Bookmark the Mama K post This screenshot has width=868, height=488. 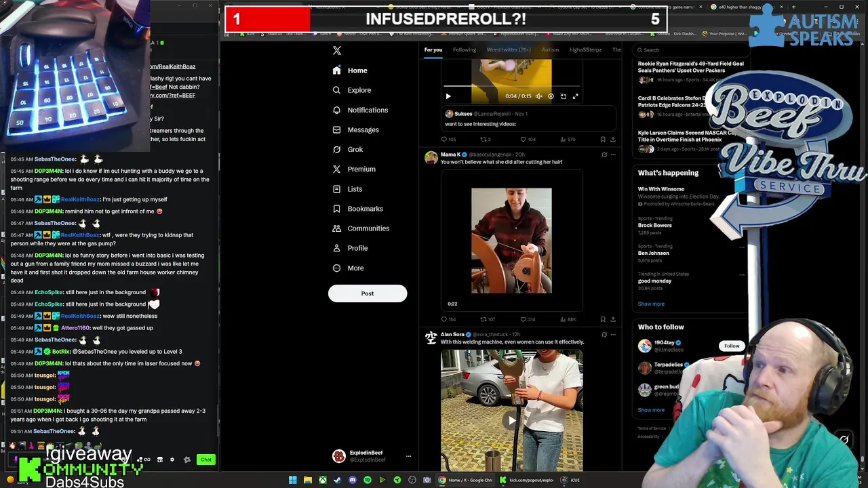tap(602, 319)
